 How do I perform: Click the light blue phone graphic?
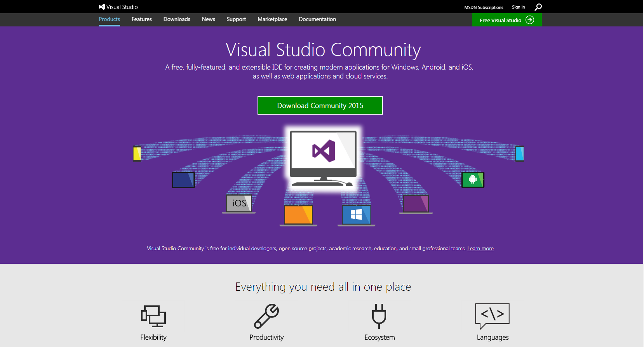(x=520, y=153)
